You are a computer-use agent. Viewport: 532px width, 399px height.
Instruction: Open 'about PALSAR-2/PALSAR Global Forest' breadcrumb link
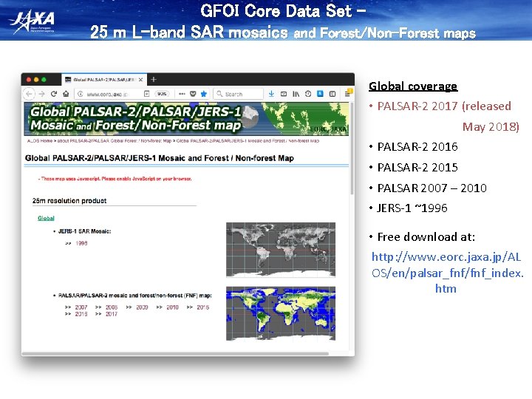pyautogui.click(x=114, y=141)
